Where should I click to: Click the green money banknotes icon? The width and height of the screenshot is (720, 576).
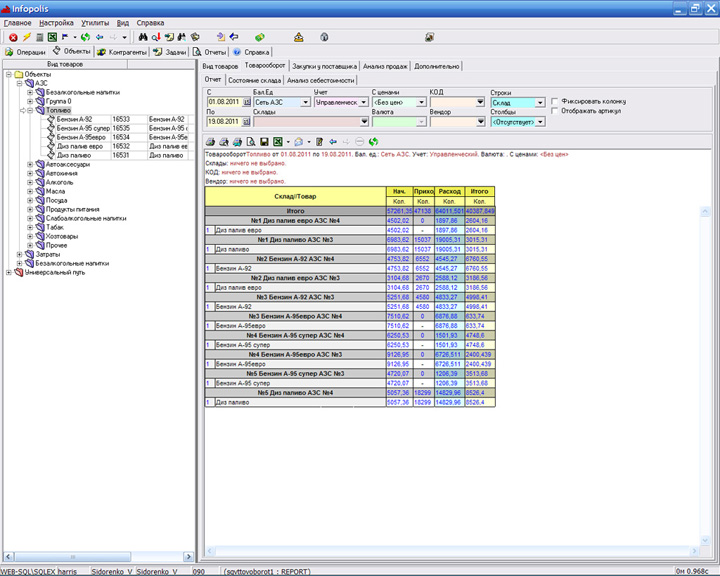pos(260,37)
